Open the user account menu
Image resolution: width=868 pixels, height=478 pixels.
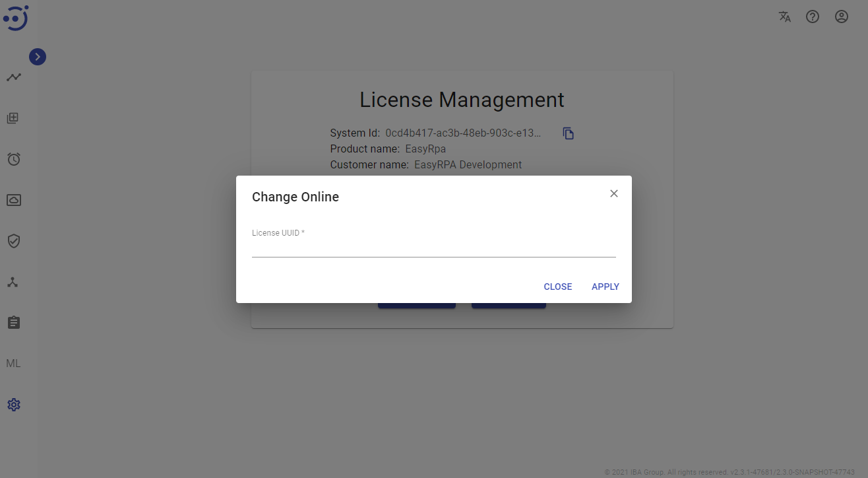pos(842,17)
